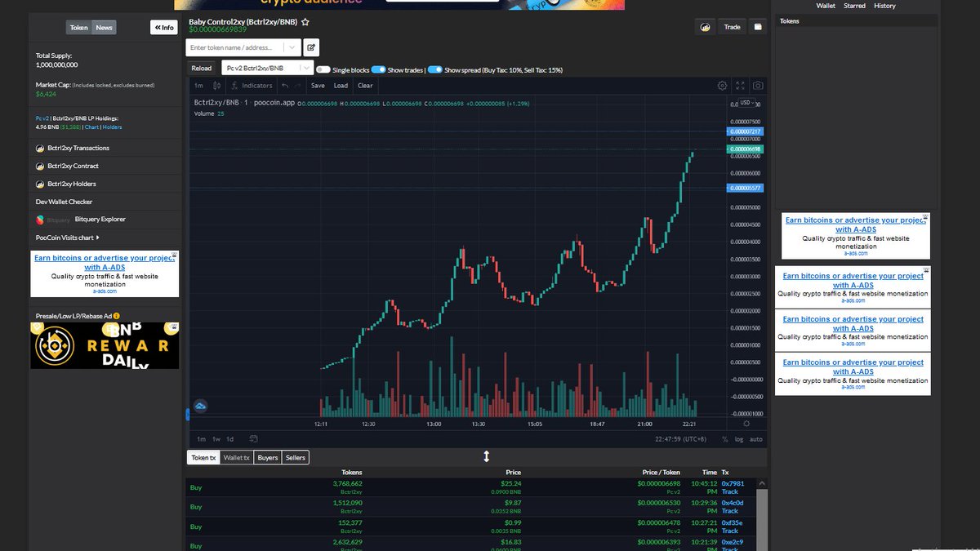Open Bitquery Explorer
This screenshot has height=551, width=980.
pos(100,219)
